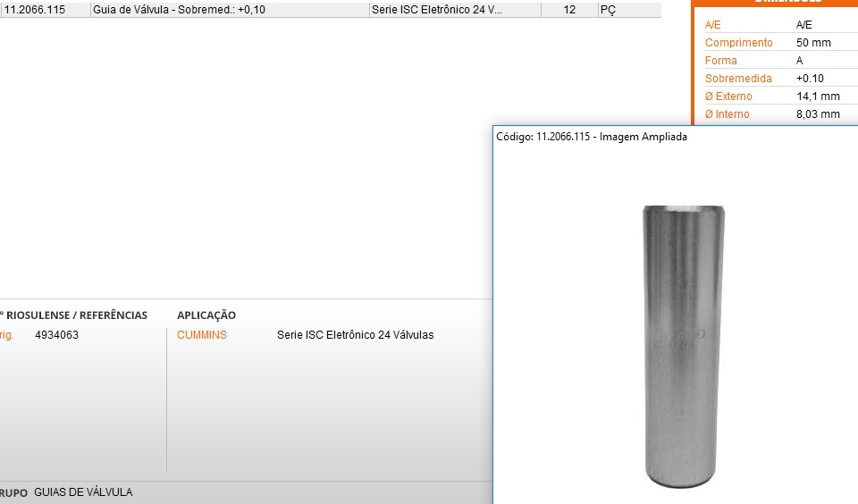Image resolution: width=858 pixels, height=504 pixels.
Task: Click the original reference number 4934063
Action: point(56,335)
